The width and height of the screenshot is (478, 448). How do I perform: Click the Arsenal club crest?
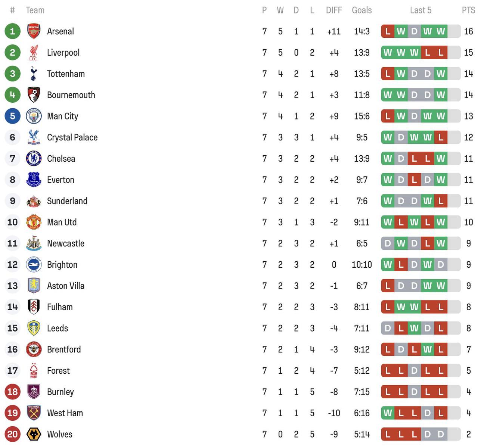(34, 31)
